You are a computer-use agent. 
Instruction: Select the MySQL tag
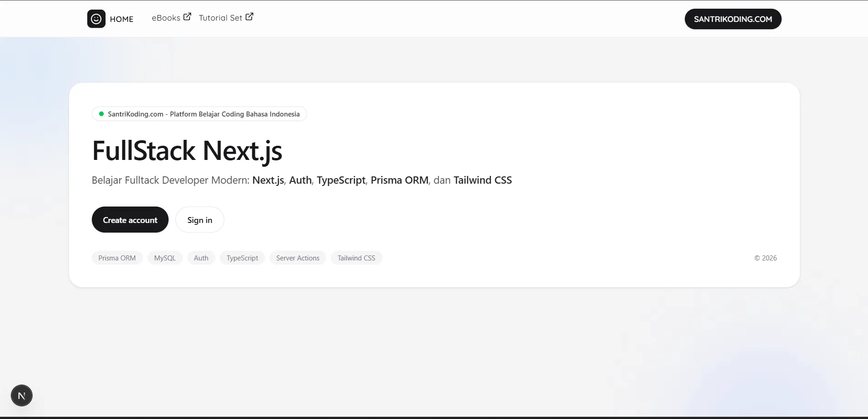(165, 258)
